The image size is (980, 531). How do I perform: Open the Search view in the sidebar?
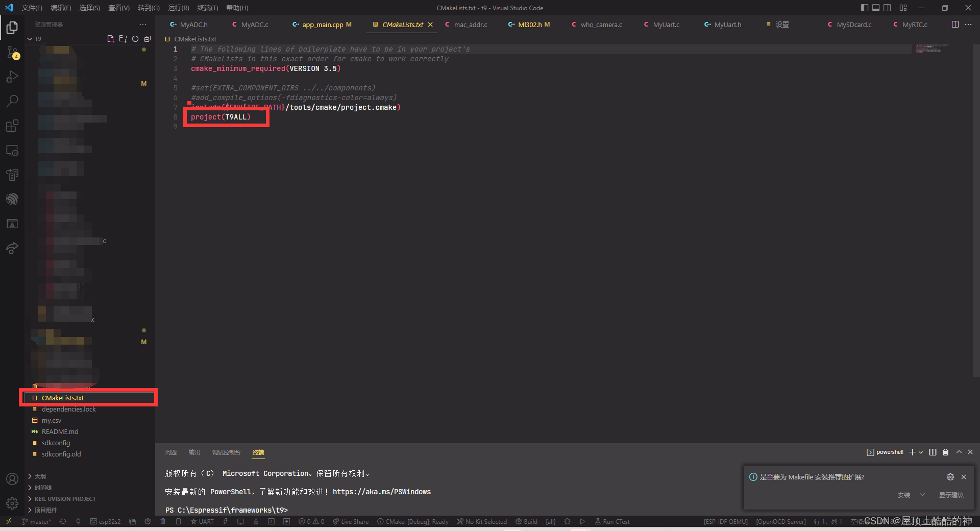pos(12,101)
